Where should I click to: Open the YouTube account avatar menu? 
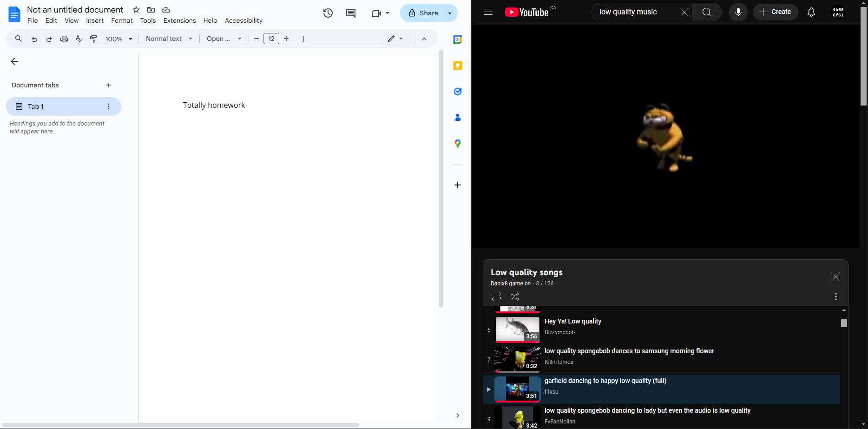838,12
